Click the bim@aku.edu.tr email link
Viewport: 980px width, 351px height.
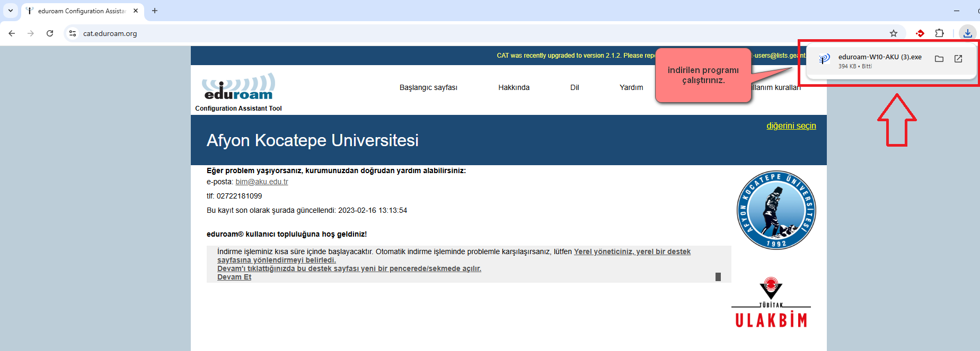262,182
